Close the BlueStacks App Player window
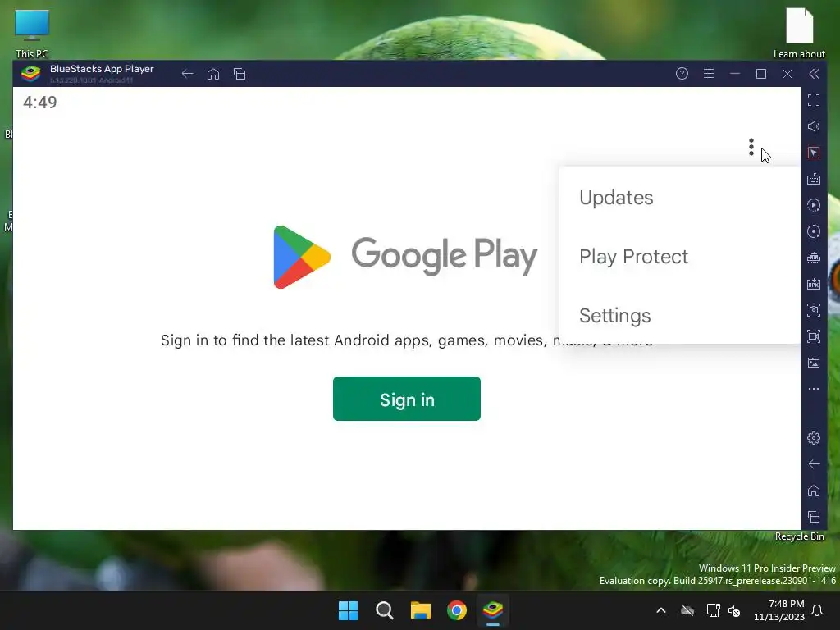Viewport: 840px width, 630px height. tap(787, 73)
